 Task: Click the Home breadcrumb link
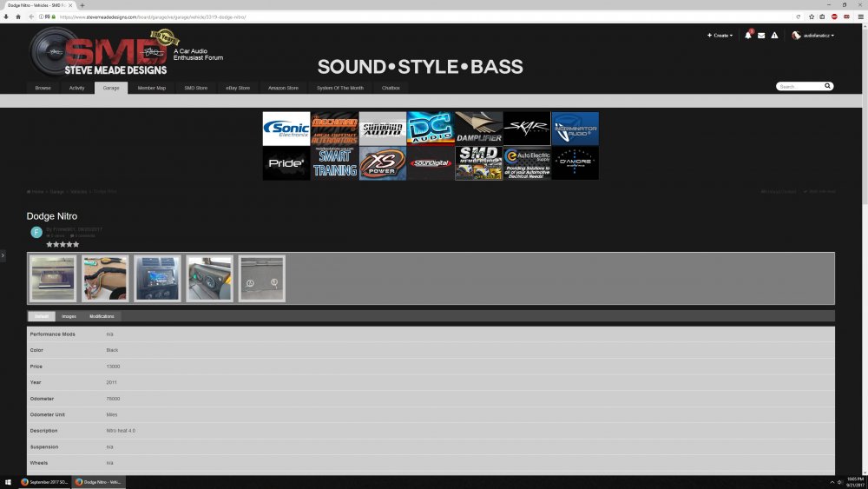click(36, 192)
